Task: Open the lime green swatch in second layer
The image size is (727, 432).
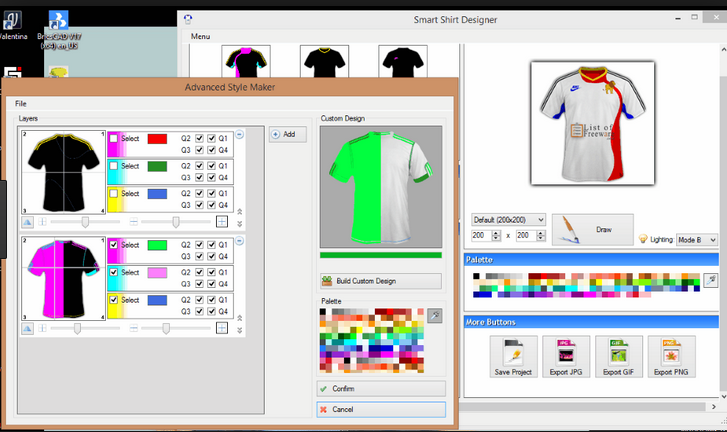Action: tap(157, 245)
